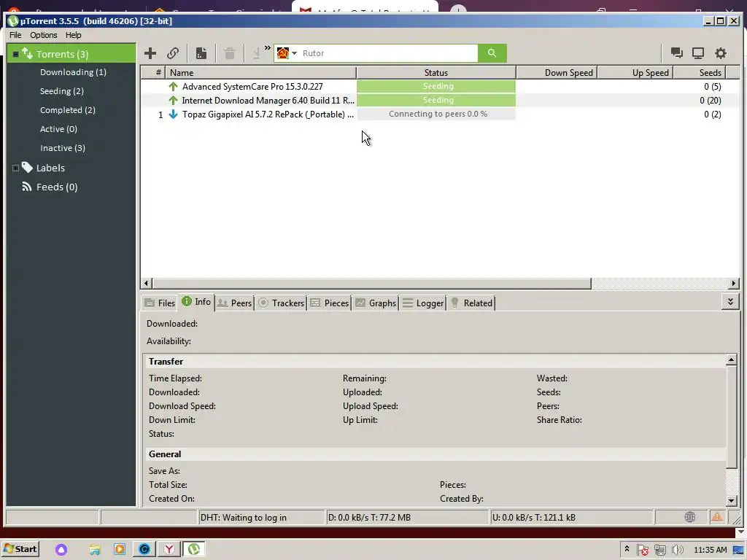This screenshot has width=747, height=560.
Task: Switch to the Logger tab
Action: point(423,303)
